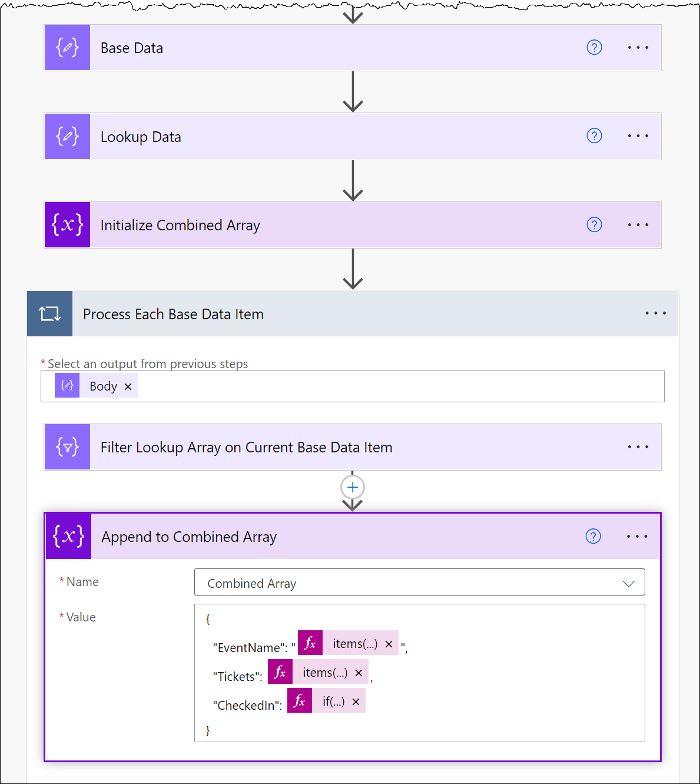Open the Base Data ellipsis menu

click(x=638, y=48)
